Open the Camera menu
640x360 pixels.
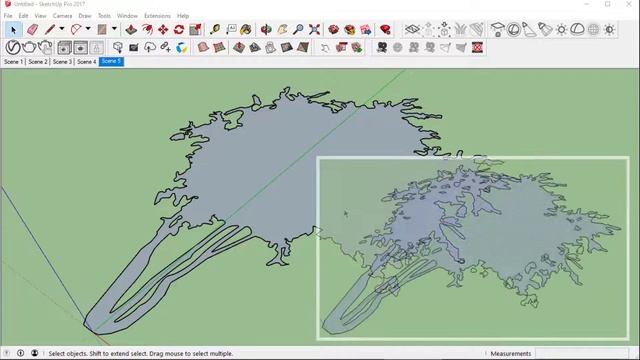tap(62, 16)
